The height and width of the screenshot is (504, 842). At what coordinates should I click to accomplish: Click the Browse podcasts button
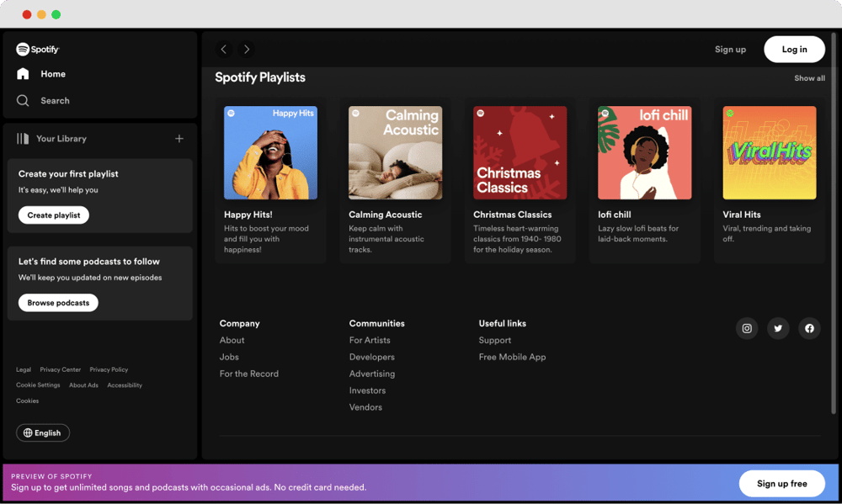click(57, 302)
